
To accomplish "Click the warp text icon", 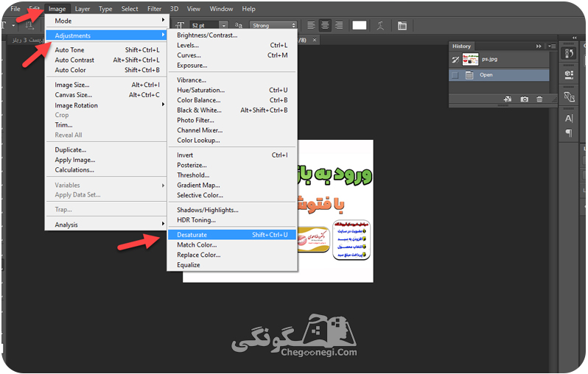I will click(380, 26).
